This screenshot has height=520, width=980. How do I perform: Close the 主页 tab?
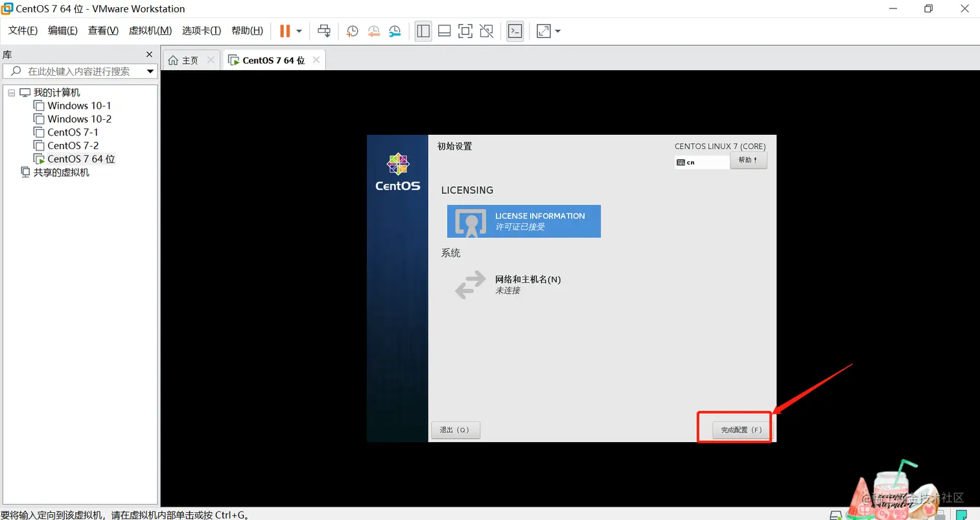[211, 60]
